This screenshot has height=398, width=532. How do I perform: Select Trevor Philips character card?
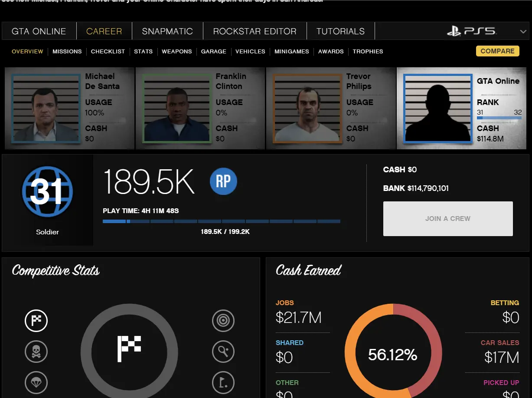point(330,109)
